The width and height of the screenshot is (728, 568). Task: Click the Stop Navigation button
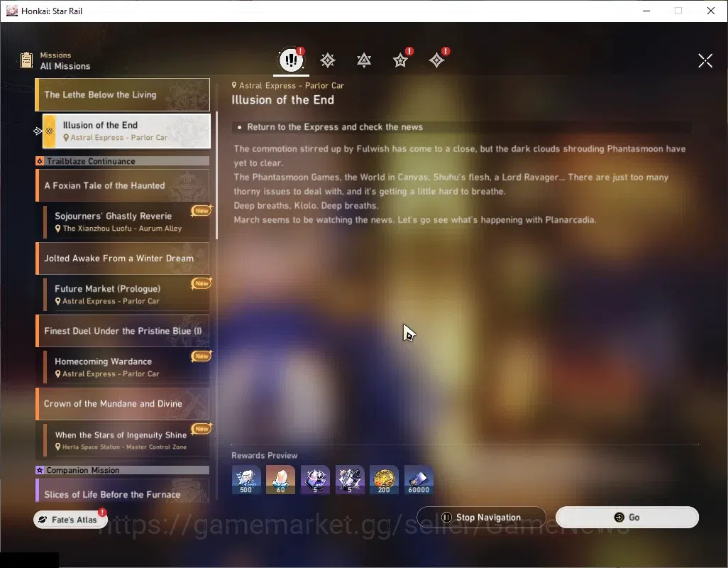tap(481, 518)
